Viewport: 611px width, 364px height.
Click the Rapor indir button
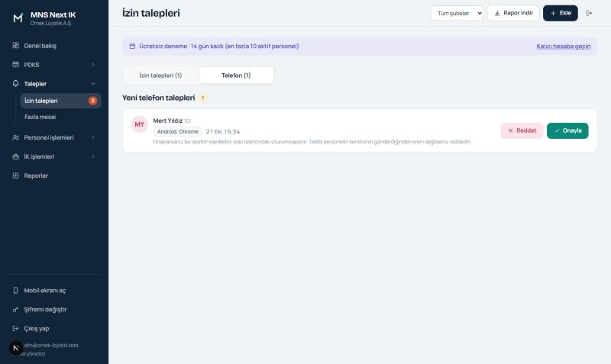point(513,13)
